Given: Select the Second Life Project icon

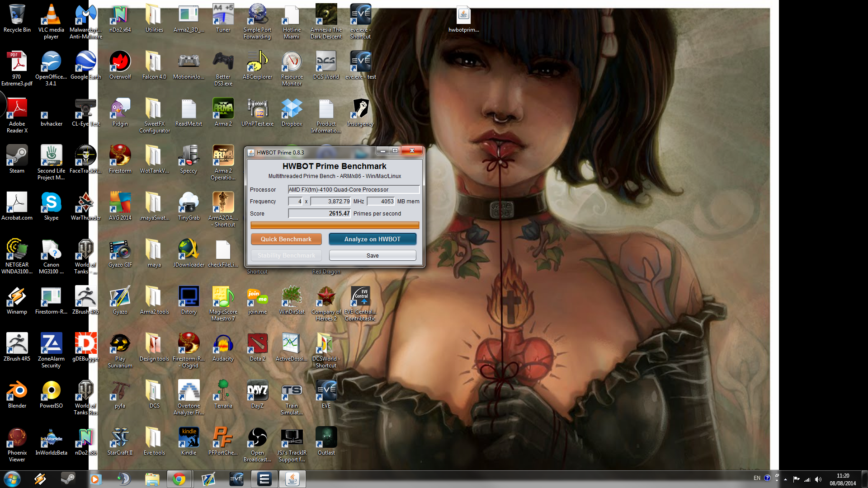Looking at the screenshot, I should (51, 163).
